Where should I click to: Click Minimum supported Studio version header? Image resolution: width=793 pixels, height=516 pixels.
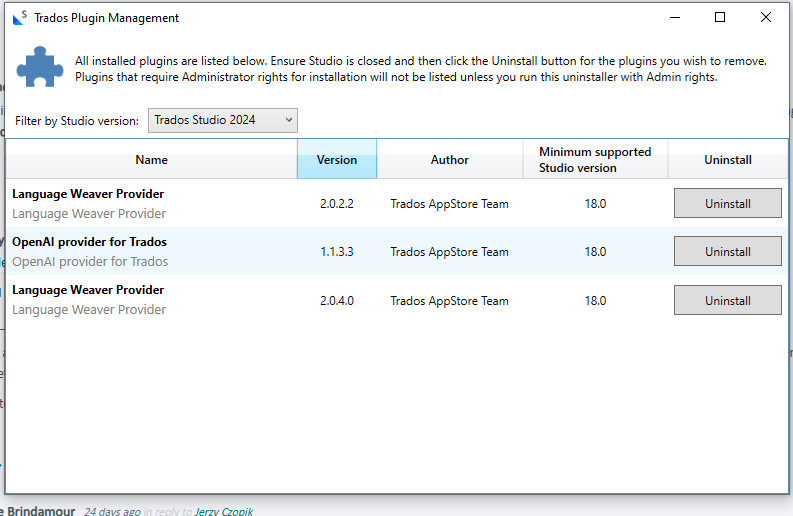point(595,160)
